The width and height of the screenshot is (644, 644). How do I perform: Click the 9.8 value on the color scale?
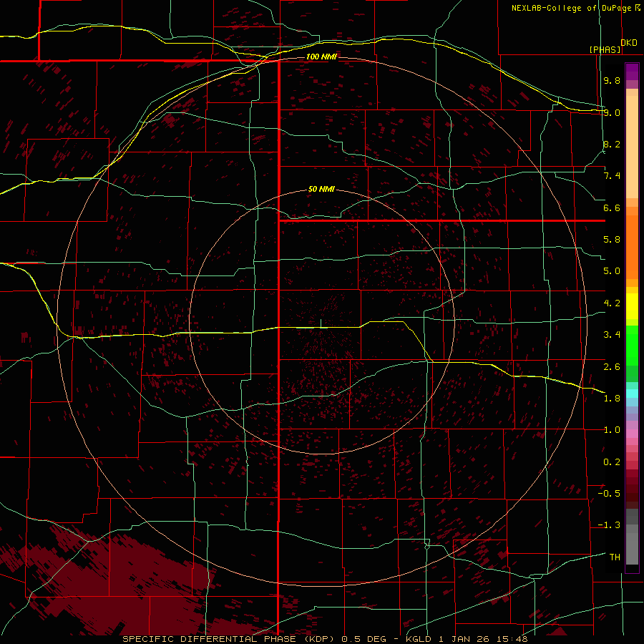tap(612, 80)
